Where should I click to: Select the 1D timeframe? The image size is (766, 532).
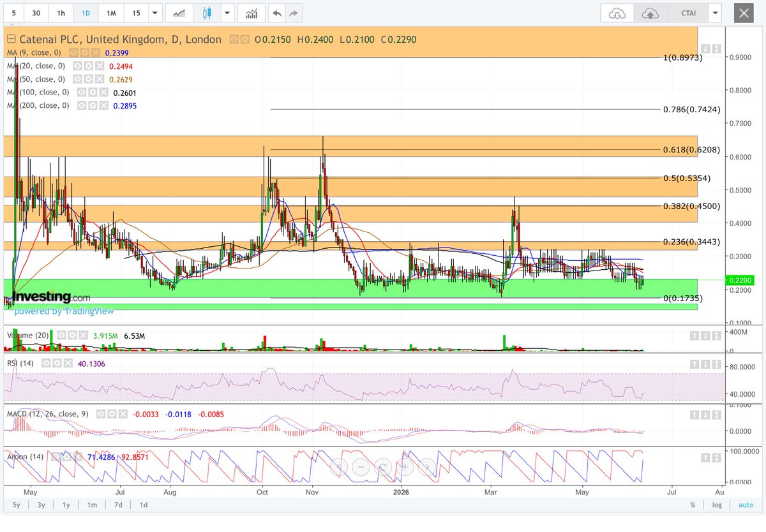point(86,13)
